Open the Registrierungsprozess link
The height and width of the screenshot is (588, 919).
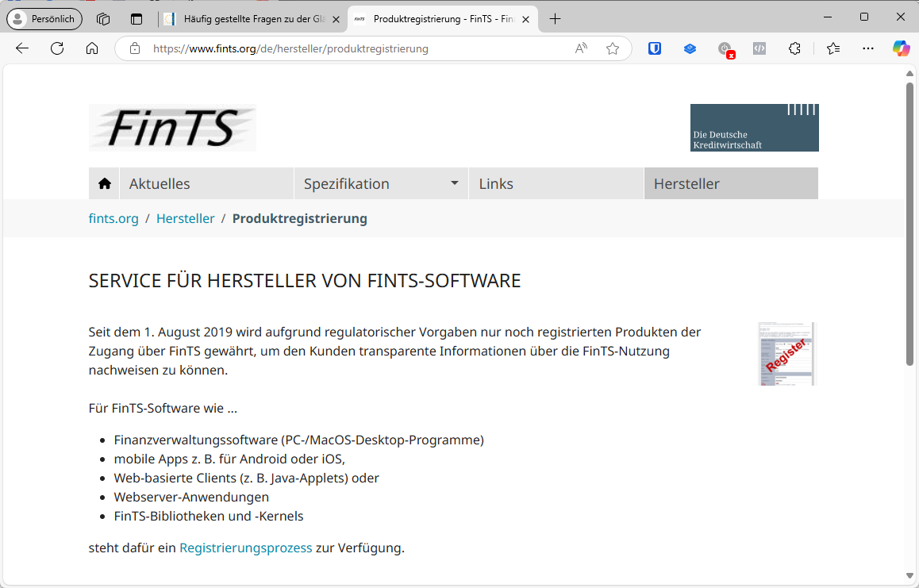245,548
